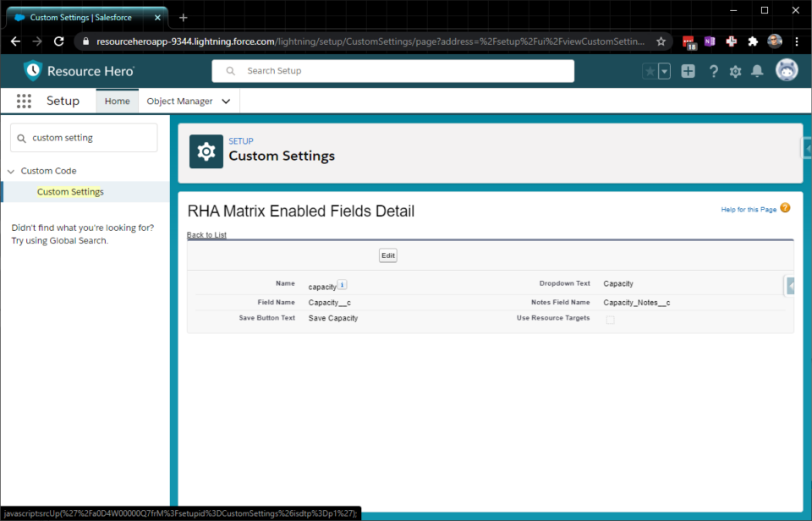Viewport: 812px width, 521px height.
Task: Click the browser back arrow
Action: (x=15, y=41)
